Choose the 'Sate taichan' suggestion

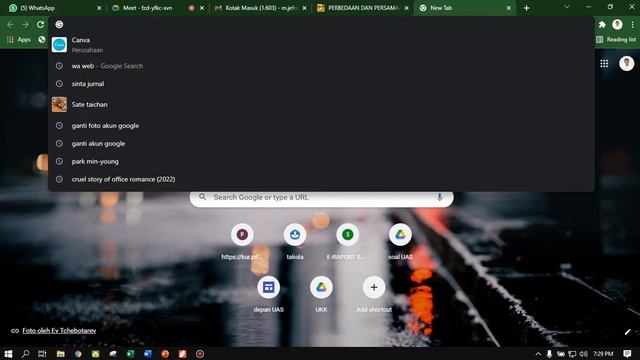tap(321, 104)
